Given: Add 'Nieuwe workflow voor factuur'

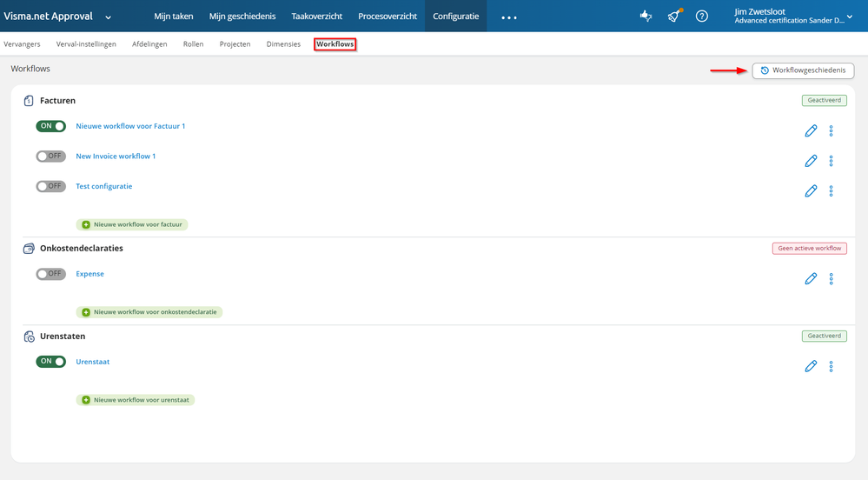Looking at the screenshot, I should 132,224.
